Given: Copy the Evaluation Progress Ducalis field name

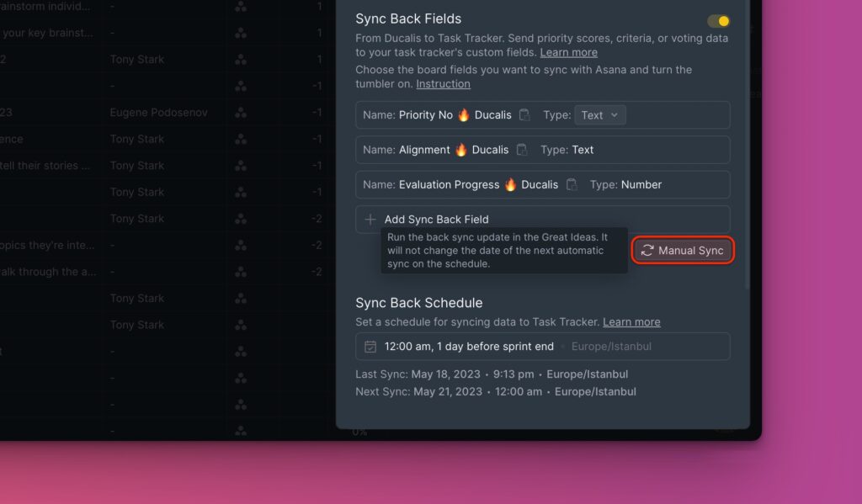Looking at the screenshot, I should tap(572, 184).
